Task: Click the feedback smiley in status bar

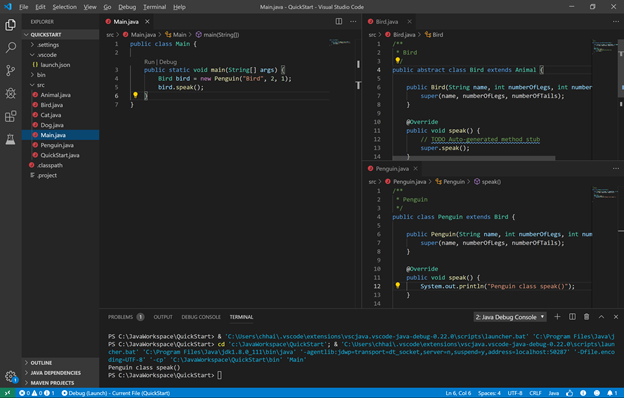Action: point(597,393)
